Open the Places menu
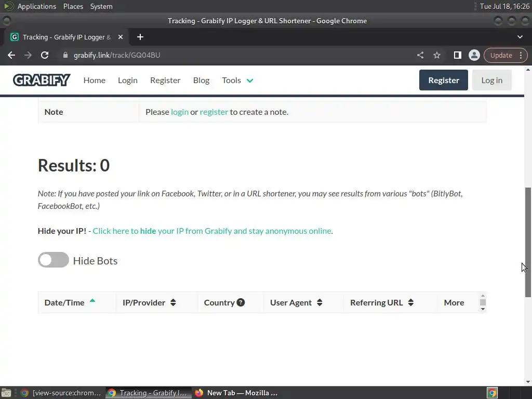 click(x=73, y=6)
